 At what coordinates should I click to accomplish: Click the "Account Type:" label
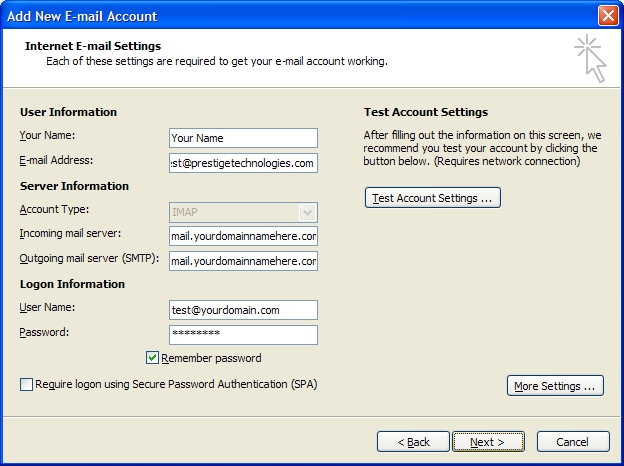coord(54,209)
